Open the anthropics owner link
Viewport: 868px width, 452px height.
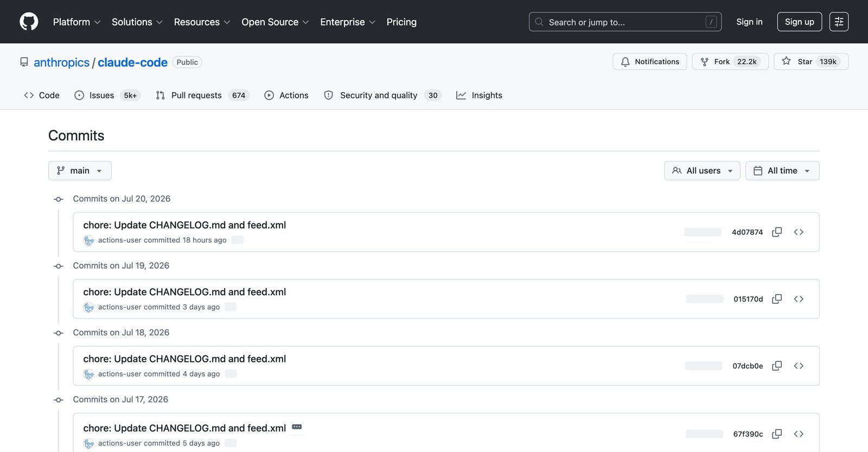tap(61, 62)
